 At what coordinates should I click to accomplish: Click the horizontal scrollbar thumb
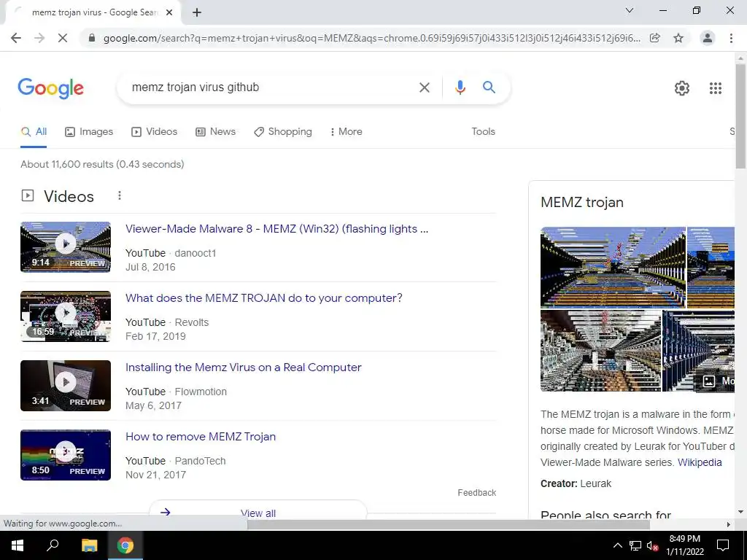point(448,524)
